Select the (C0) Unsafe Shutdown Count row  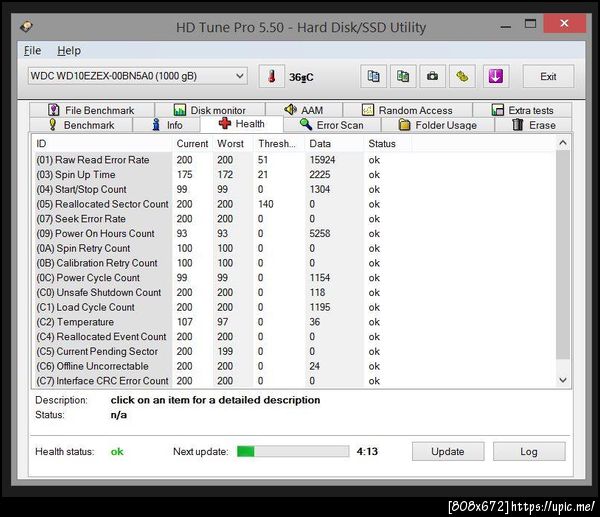(293, 292)
